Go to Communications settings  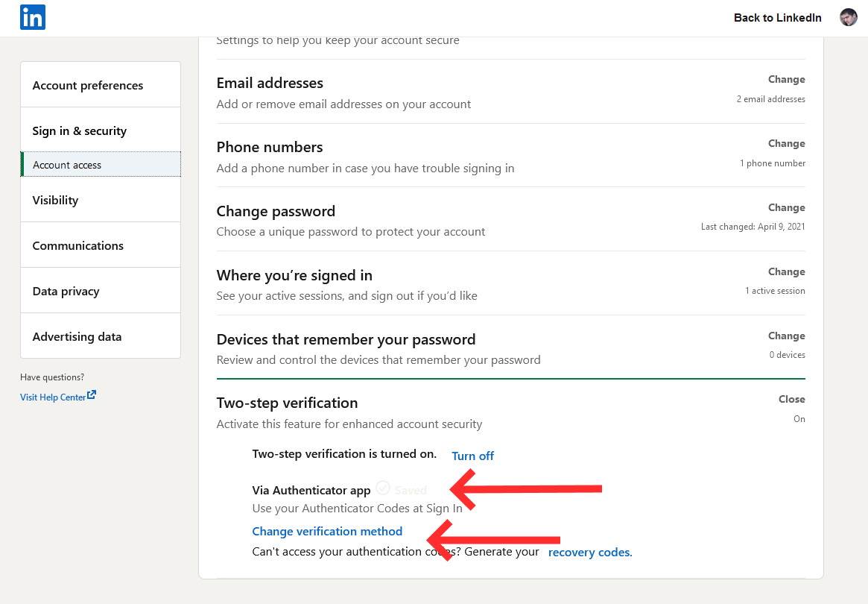tap(78, 245)
